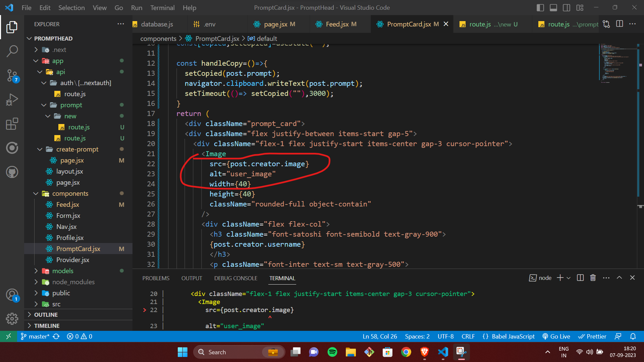
Task: Toggle the Panel visibility
Action: tap(553, 7)
